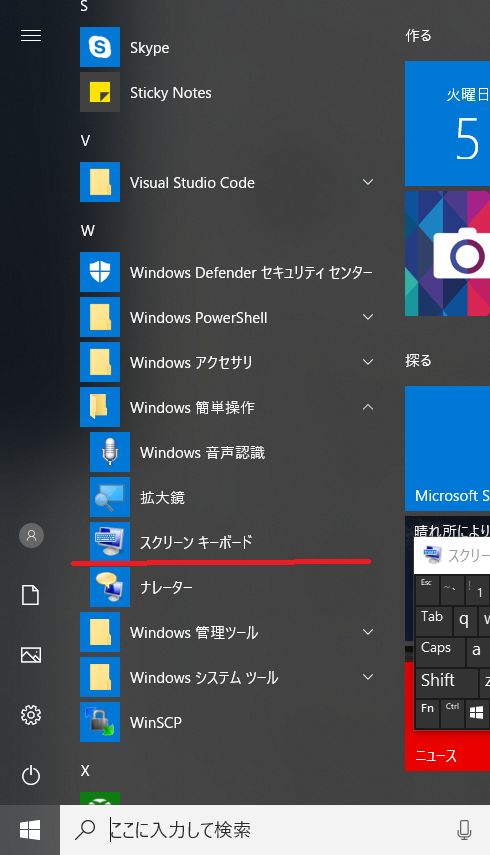Screen dimensions: 490x855
Task: Open Documents icon in left sidebar
Action: pos(31,595)
